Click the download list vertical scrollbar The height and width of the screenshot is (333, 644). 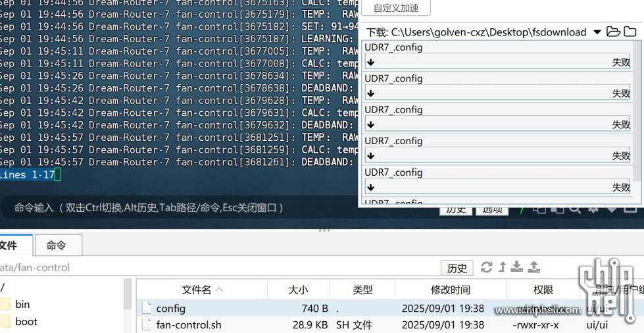pyautogui.click(x=637, y=111)
